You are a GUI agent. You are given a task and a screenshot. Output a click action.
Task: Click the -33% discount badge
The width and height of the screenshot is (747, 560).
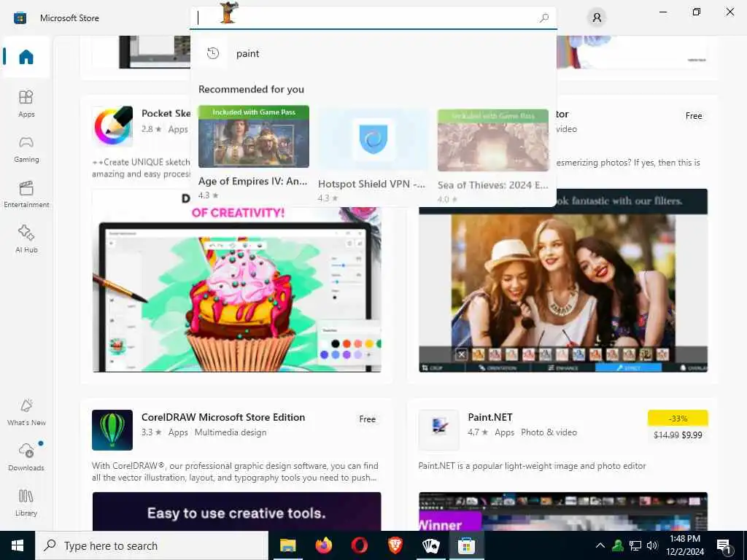pyautogui.click(x=678, y=419)
